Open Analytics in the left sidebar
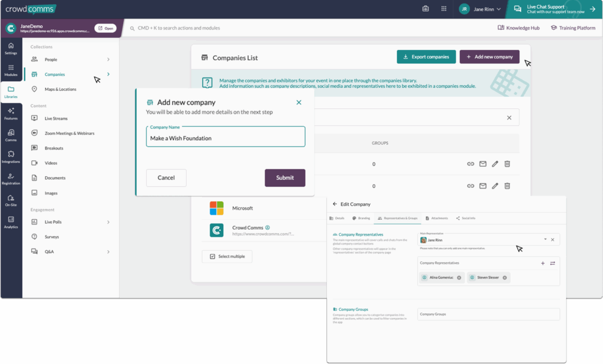603x364 pixels. point(11,221)
